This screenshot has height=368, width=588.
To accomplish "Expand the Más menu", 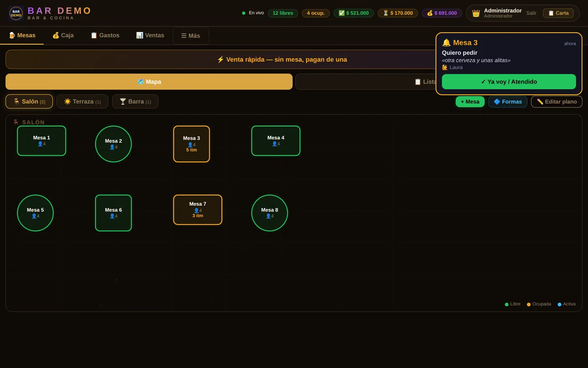I will 191,36.
